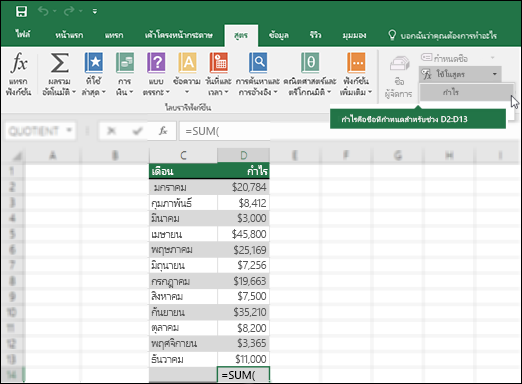Click the $25,169 cell
The width and height of the screenshot is (522, 384).
243,250
